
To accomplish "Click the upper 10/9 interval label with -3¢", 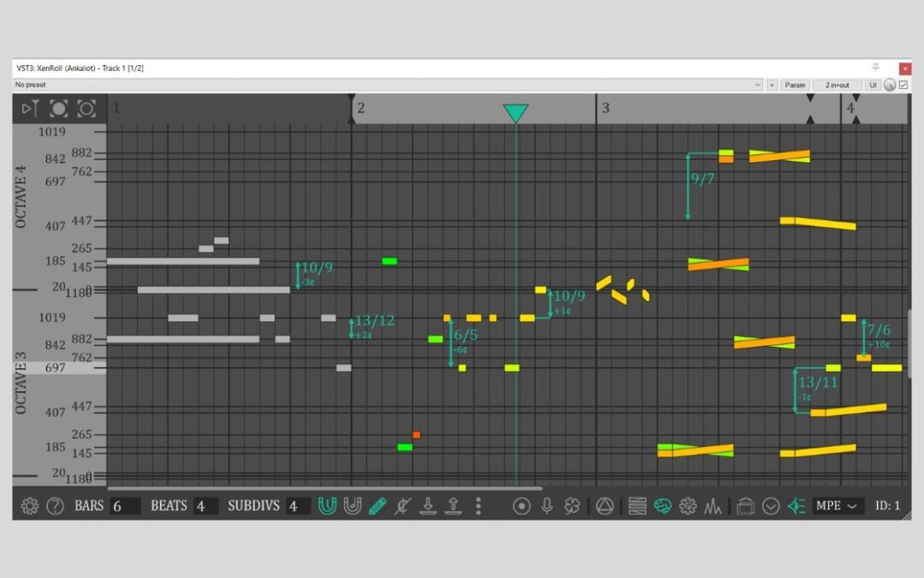I will tap(317, 268).
